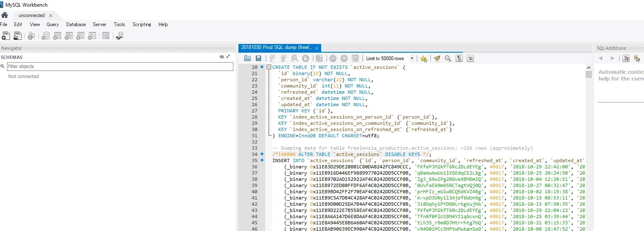Reconnect to DBMS icon in main toolbar
This screenshot has height=231, width=644.
tap(120, 36)
